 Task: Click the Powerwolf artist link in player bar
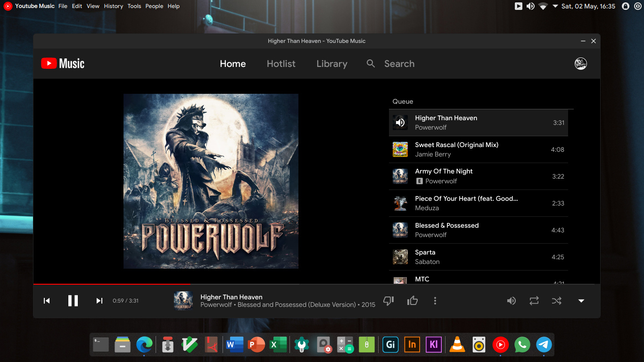click(x=216, y=305)
